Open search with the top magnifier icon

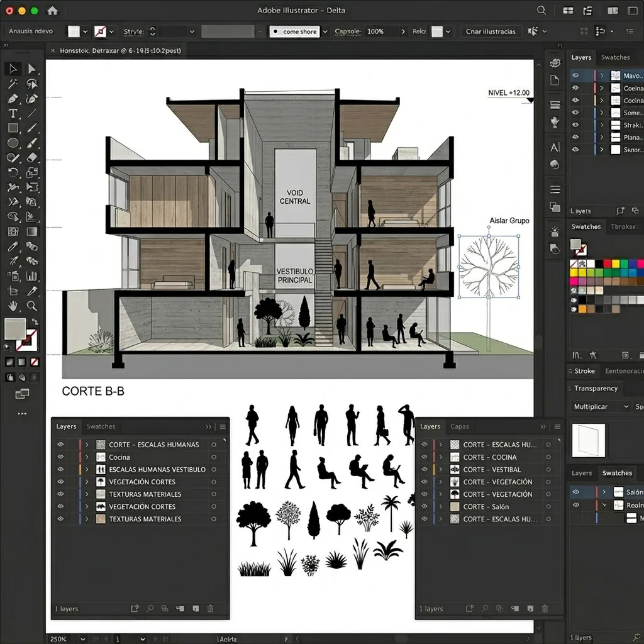coord(541,11)
